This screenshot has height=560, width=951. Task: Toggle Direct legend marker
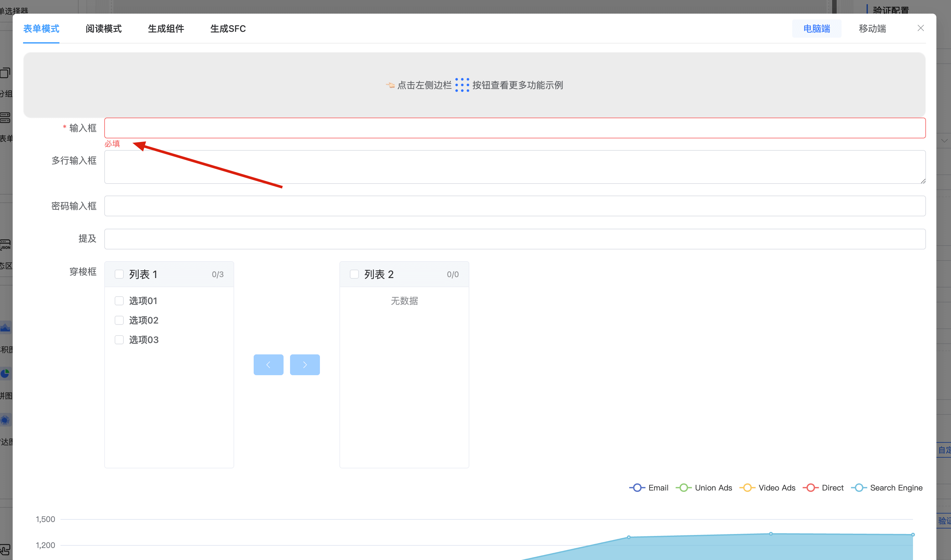810,488
